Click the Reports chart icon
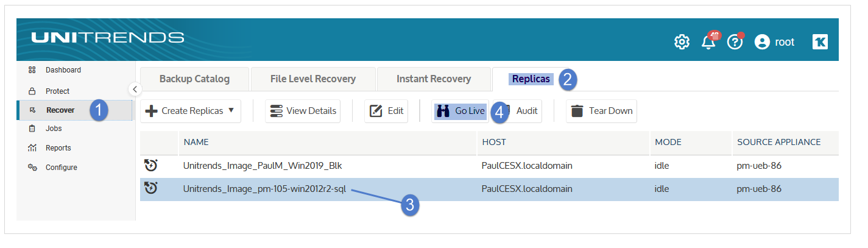 point(32,148)
